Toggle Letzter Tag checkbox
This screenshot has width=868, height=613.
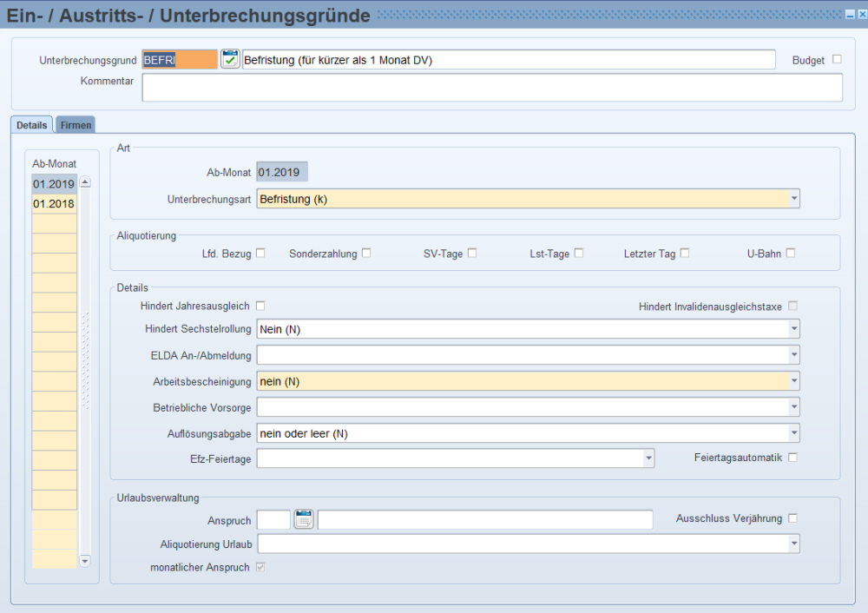684,253
